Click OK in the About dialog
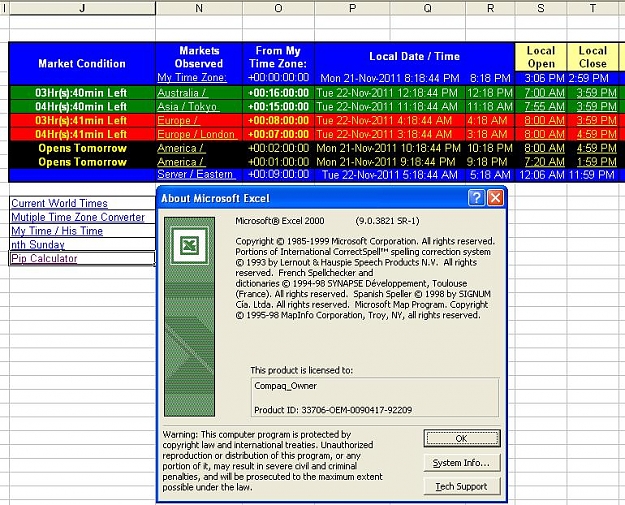625x505 pixels. (x=462, y=438)
